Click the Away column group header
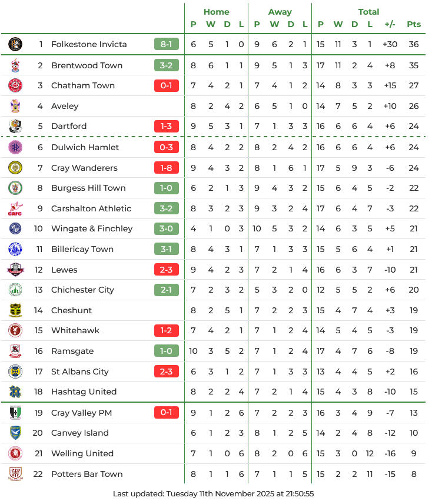 (280, 12)
